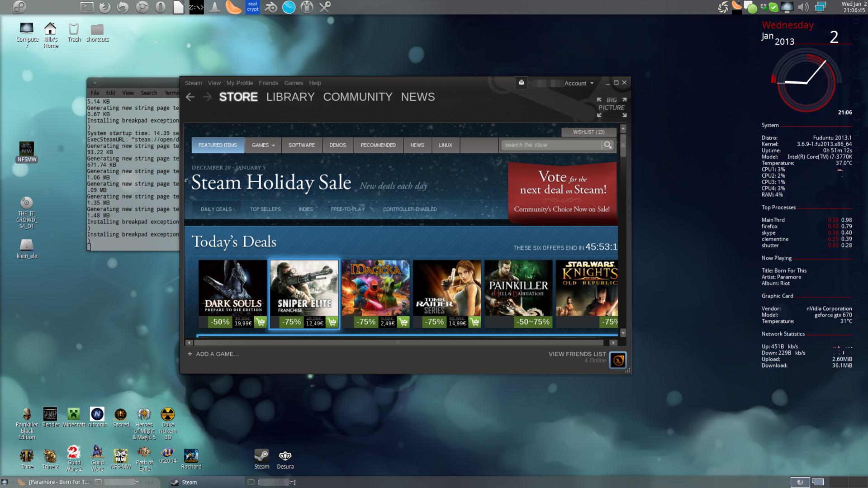Open main menu swirl icon in panel
The image size is (868, 488).
tap(19, 7)
